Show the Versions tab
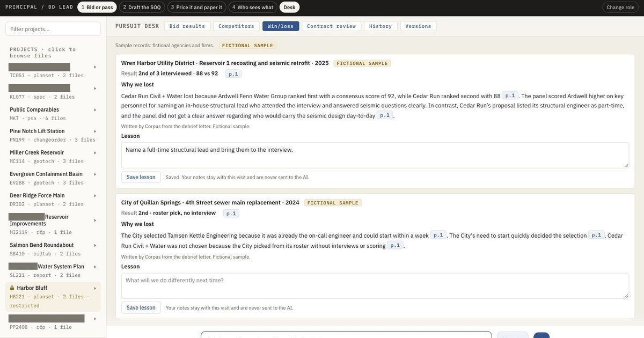 418,26
